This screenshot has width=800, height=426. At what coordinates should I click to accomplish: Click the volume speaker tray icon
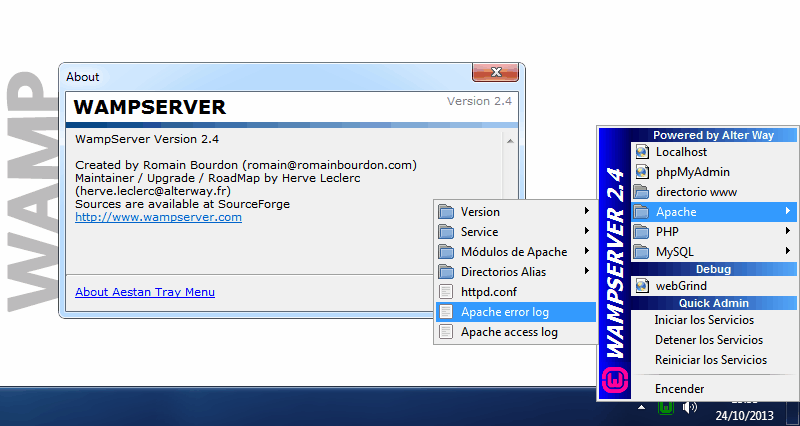[690, 407]
